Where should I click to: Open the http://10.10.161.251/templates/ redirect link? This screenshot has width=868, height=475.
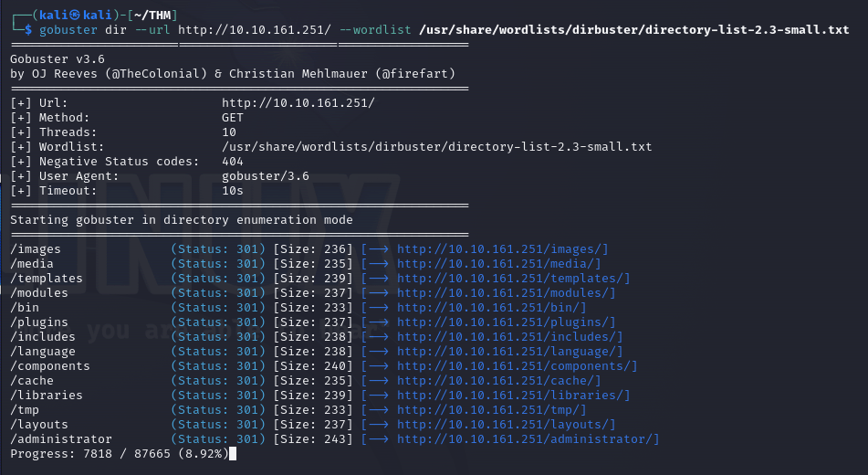[510, 279]
